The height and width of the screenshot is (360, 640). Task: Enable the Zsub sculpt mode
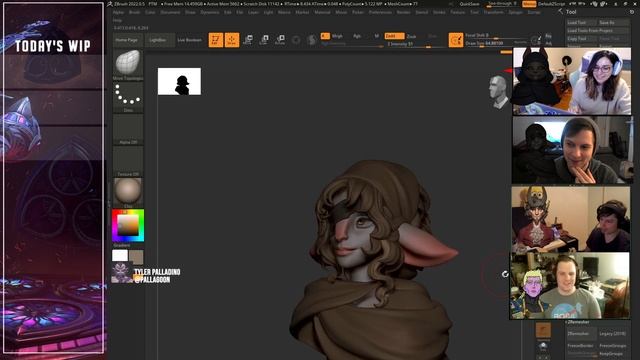point(411,36)
